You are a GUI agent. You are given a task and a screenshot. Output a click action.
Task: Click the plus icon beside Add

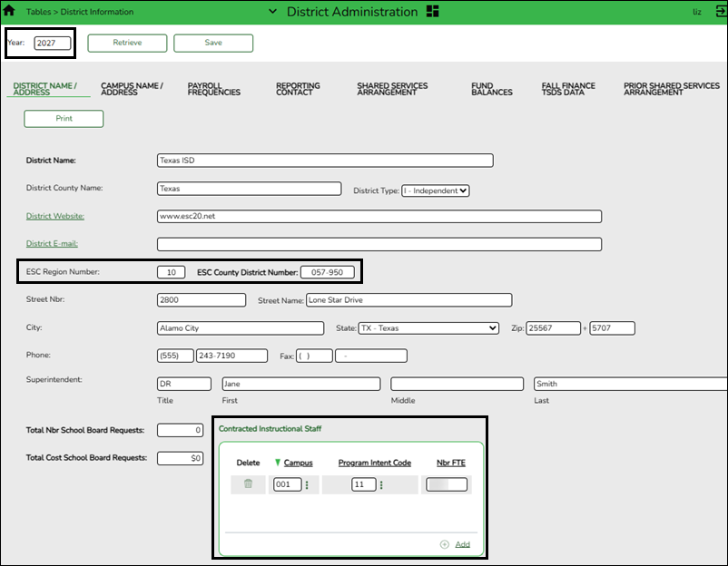click(444, 544)
